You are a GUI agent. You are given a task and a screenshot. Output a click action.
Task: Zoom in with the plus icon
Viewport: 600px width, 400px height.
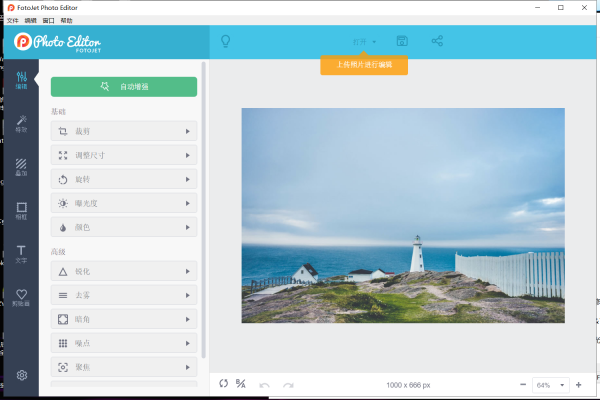point(579,384)
